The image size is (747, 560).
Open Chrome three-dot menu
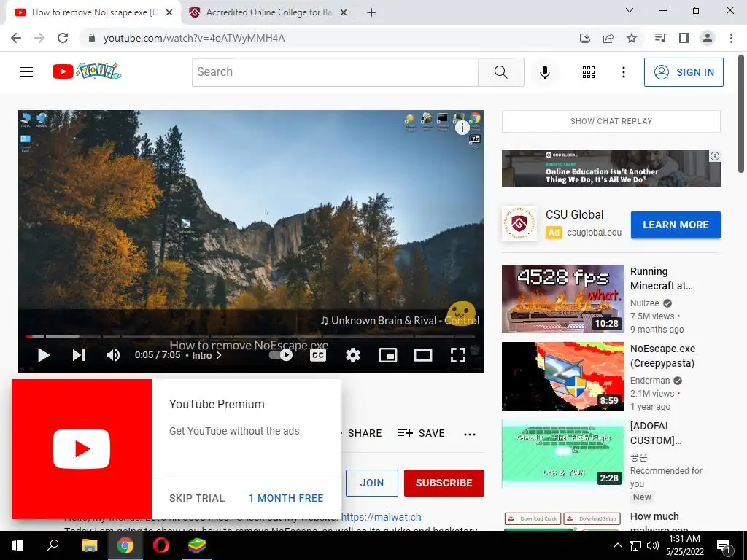tap(731, 38)
